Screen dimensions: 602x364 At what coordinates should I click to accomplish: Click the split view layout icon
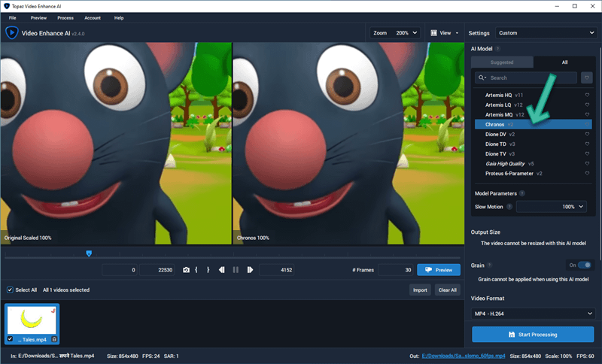click(x=433, y=33)
